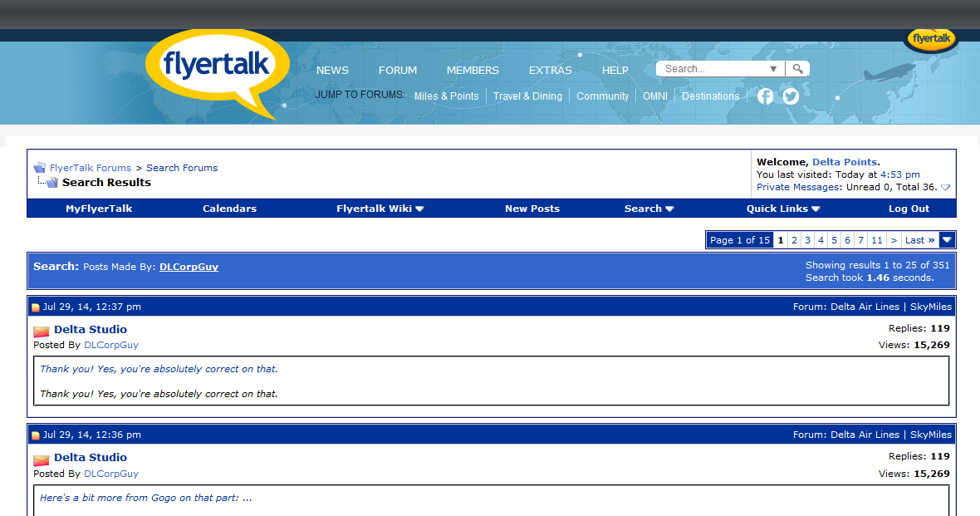The image size is (980, 516).
Task: Click the folder icon beside Search Results
Action: (x=51, y=183)
